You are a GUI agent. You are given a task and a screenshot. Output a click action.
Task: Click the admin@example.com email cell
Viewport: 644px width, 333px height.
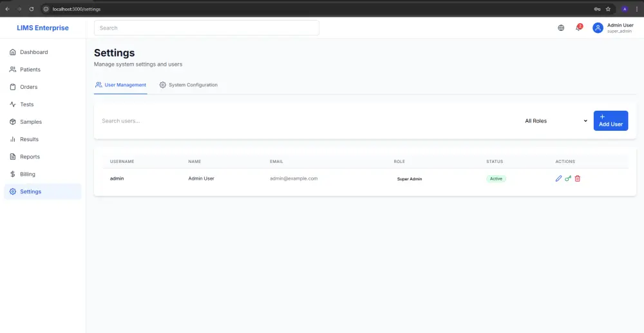(x=294, y=178)
